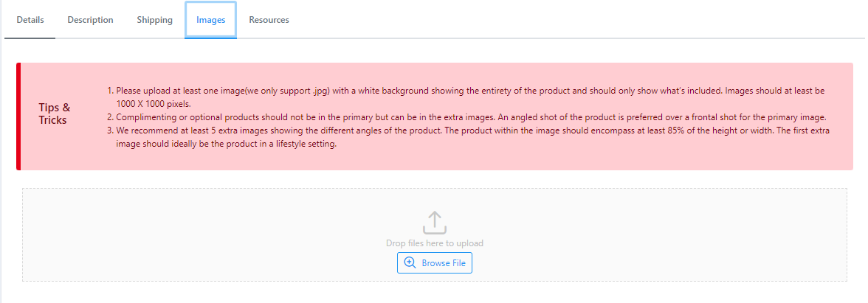Click the blue underline under Images tab
This screenshot has height=303, width=868.
(211, 38)
